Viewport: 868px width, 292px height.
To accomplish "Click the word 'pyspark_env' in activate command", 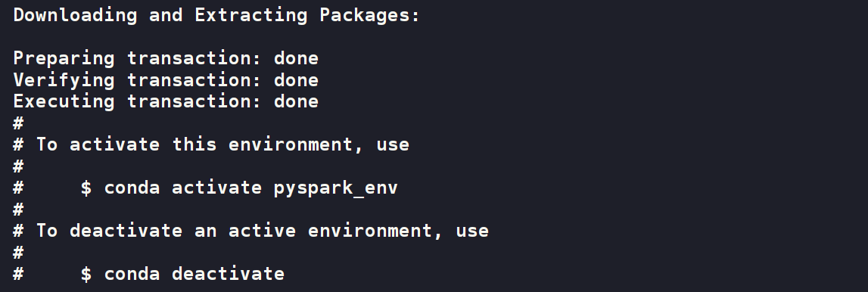I will click(x=336, y=188).
